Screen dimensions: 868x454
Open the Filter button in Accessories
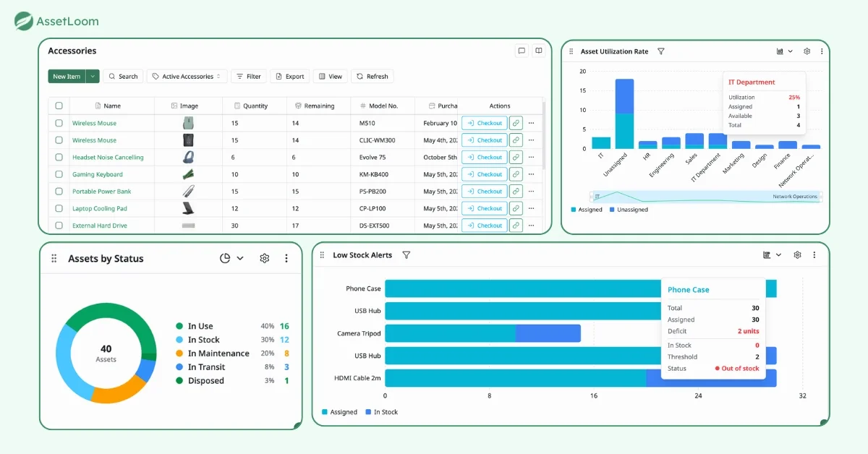point(249,76)
